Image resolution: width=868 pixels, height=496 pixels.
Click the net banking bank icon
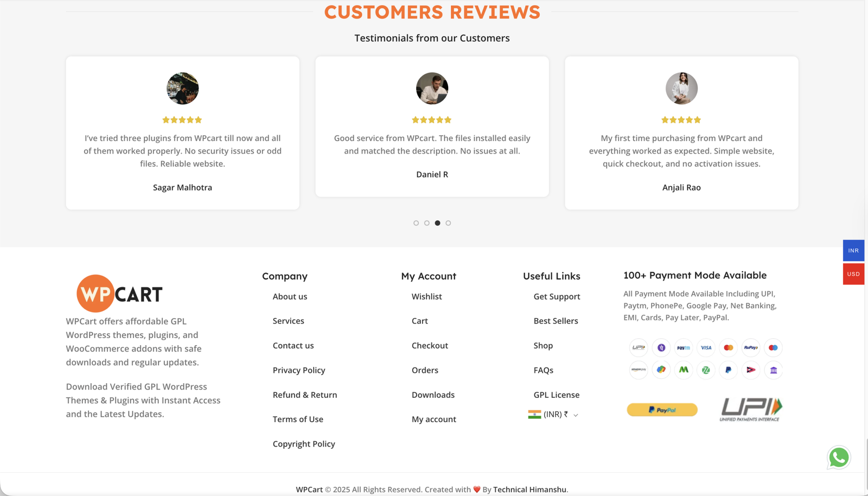click(774, 370)
